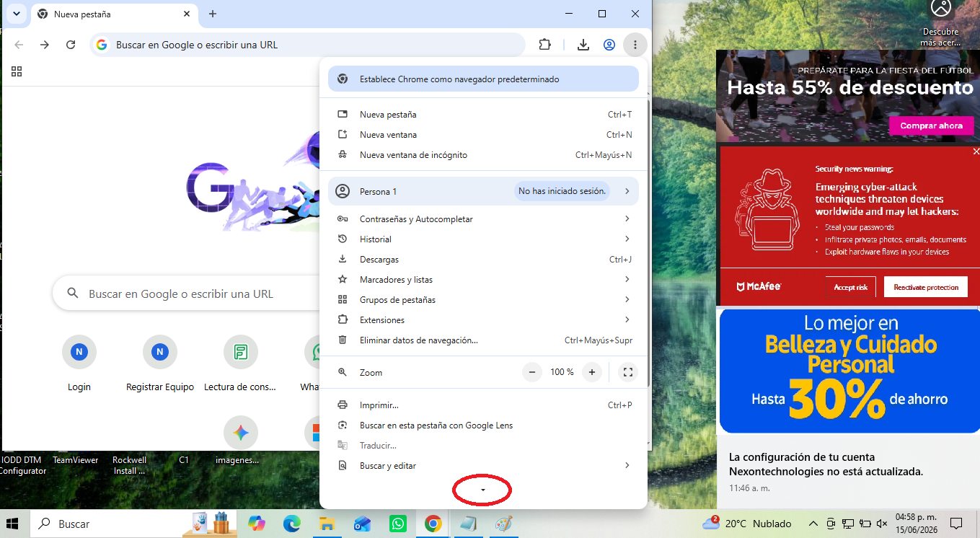Click the muted volume icon in tray
This screenshot has width=980, height=538.
click(x=881, y=524)
